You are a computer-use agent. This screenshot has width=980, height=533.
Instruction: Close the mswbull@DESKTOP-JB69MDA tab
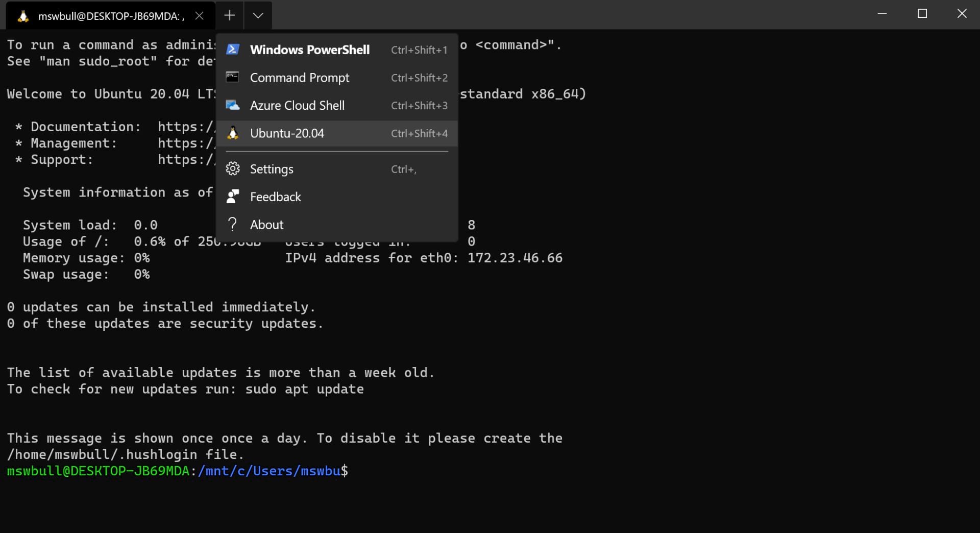point(200,16)
